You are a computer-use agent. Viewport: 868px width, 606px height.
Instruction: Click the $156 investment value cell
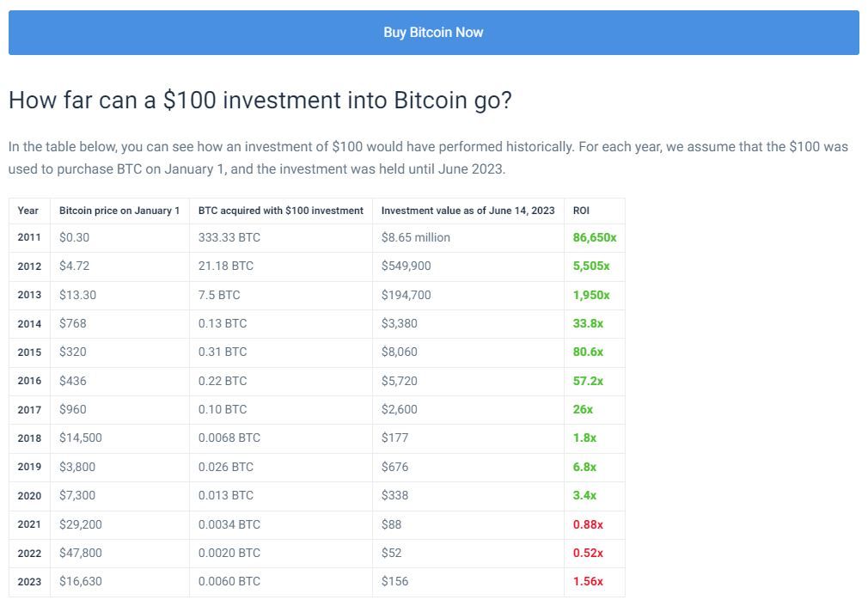(x=394, y=581)
